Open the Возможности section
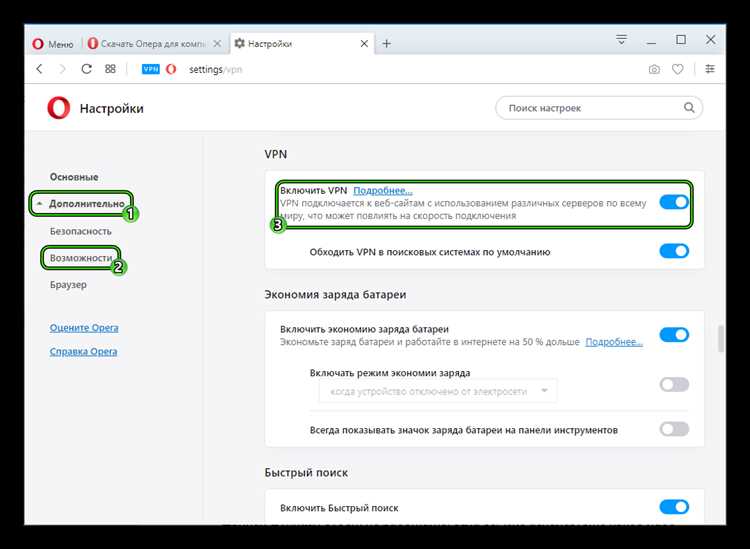750x549 pixels. coord(81,258)
